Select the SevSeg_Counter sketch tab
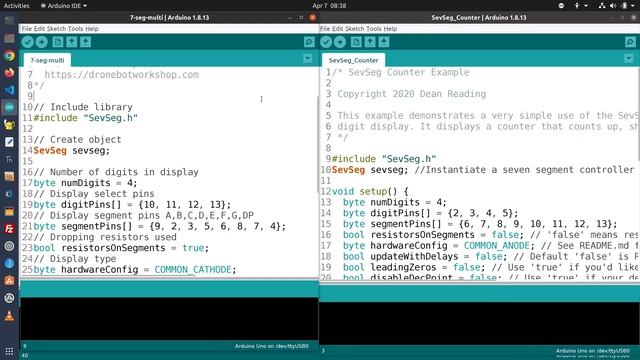The height and width of the screenshot is (360, 640). 353,60
